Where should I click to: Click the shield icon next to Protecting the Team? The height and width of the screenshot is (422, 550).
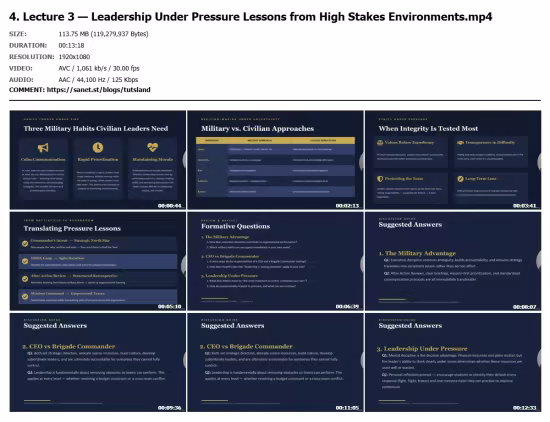click(380, 179)
